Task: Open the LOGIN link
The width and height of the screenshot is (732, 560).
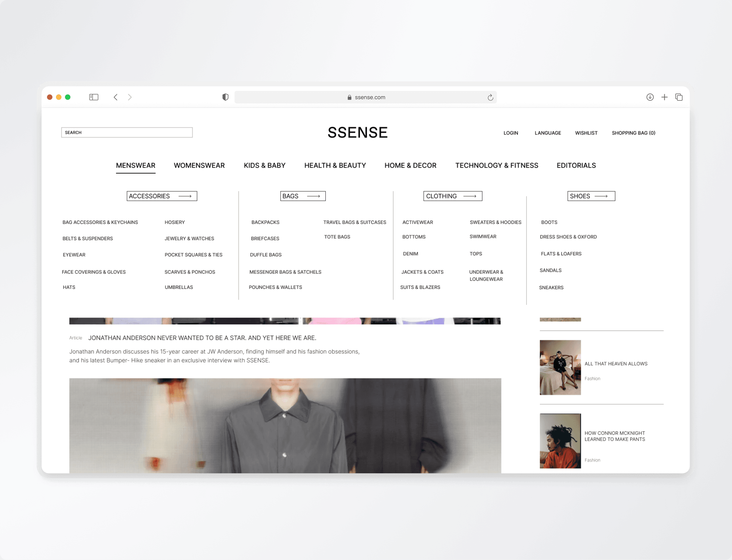Action: (x=511, y=133)
